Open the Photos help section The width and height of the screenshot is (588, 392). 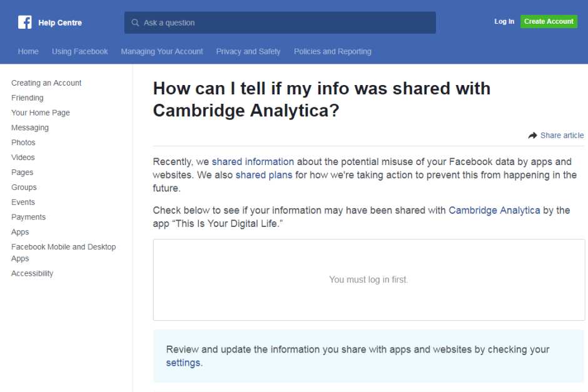tap(23, 142)
